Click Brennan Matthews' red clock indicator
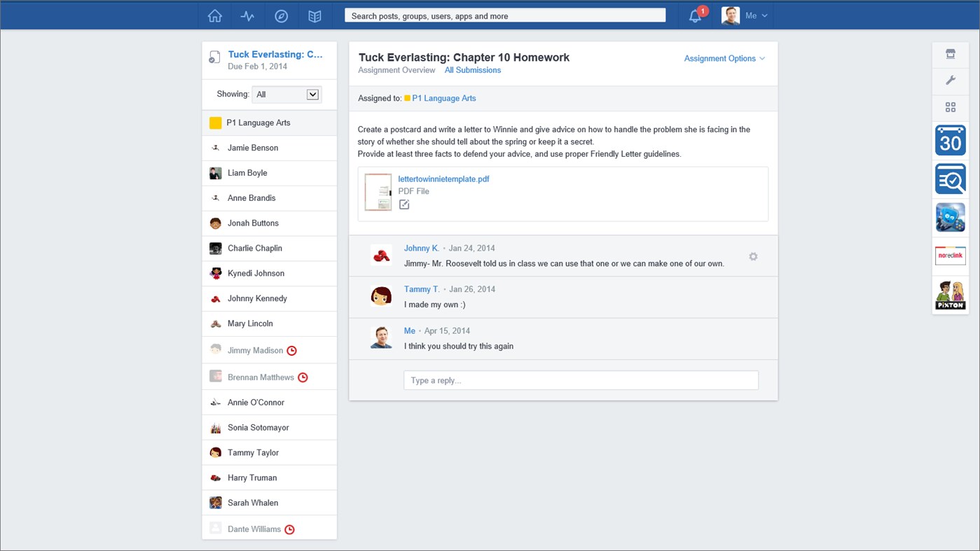 [303, 377]
